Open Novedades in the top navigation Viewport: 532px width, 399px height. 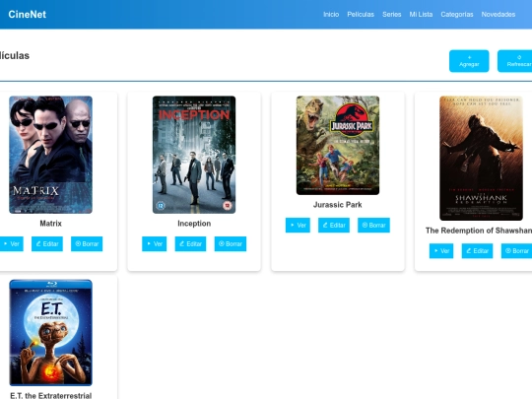[499, 14]
